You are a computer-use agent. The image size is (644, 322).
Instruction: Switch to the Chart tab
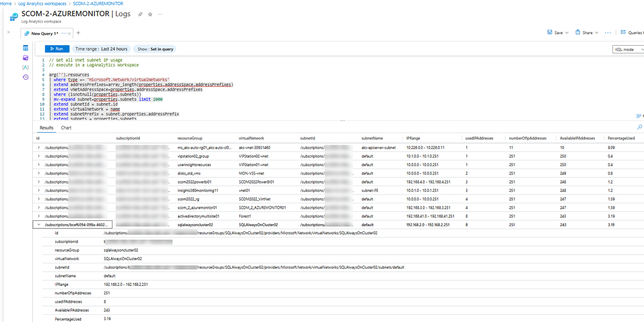pyautogui.click(x=66, y=128)
